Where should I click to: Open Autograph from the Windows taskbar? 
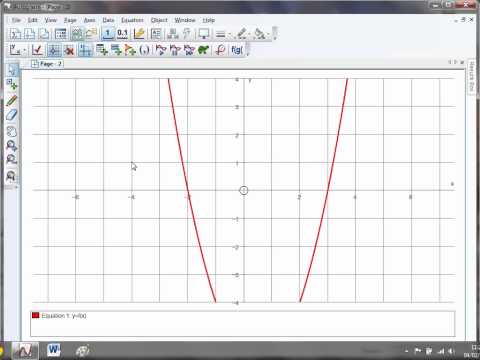pos(25,350)
